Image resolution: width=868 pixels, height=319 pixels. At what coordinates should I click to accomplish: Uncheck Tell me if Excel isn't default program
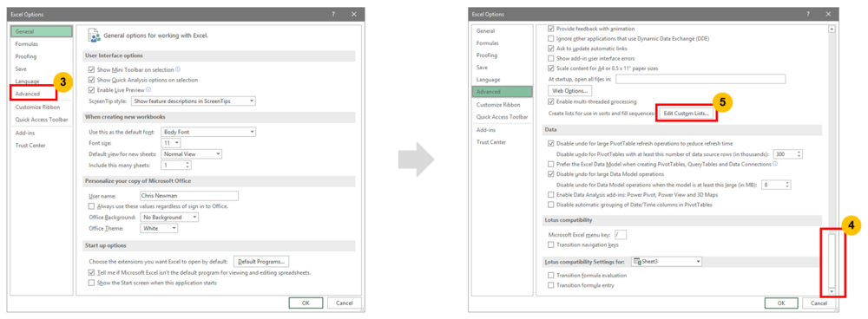pyautogui.click(x=92, y=272)
